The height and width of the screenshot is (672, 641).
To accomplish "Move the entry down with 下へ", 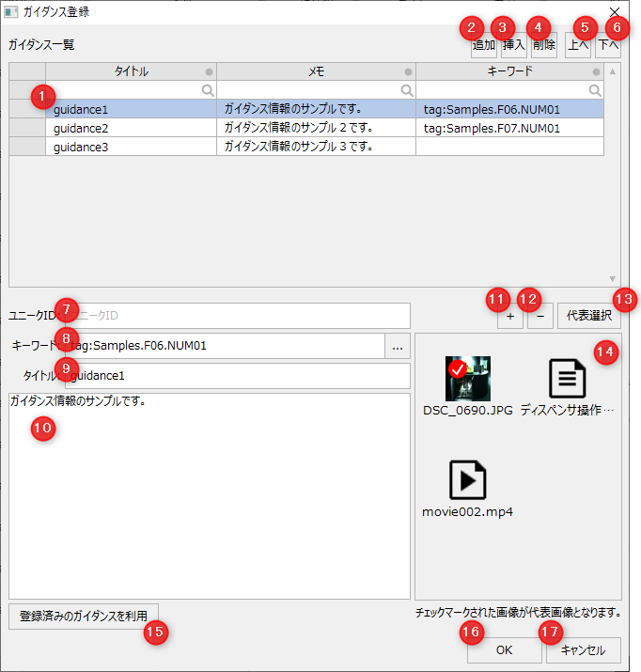I will (608, 45).
